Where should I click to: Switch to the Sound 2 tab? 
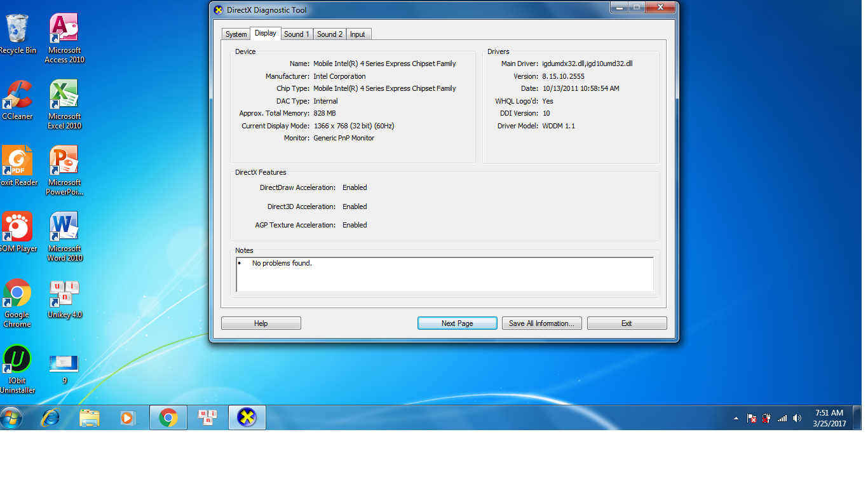tap(330, 34)
